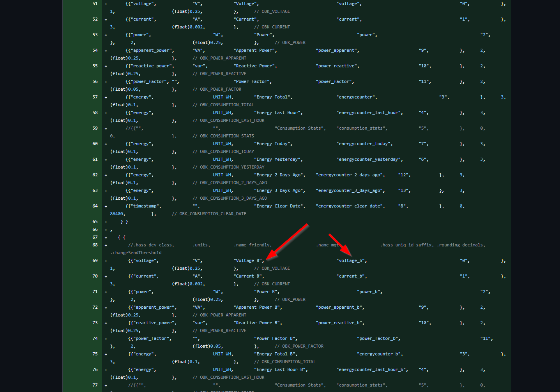Click the "energycounter_2_days_ago" string

coord(350,175)
